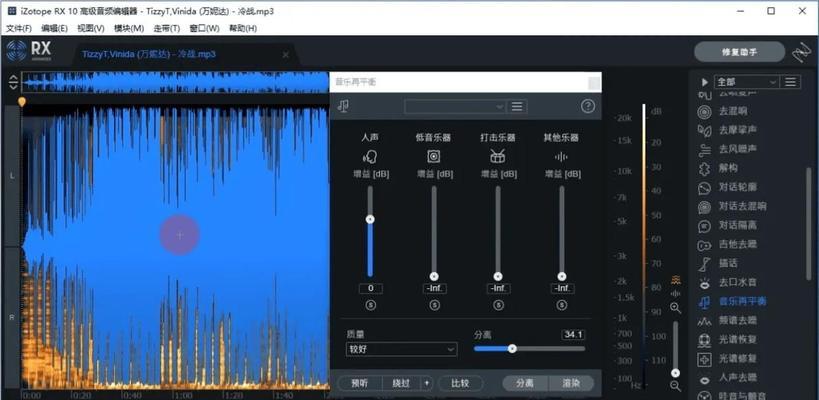Open the preset dropdown in 音乐再平衡
The width and height of the screenshot is (819, 400).
point(455,107)
